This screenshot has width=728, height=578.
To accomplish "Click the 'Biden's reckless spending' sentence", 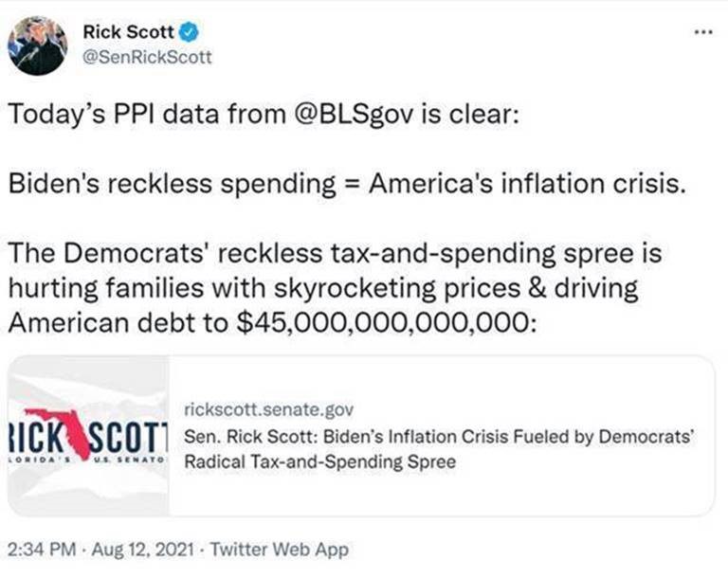I will point(347,184).
